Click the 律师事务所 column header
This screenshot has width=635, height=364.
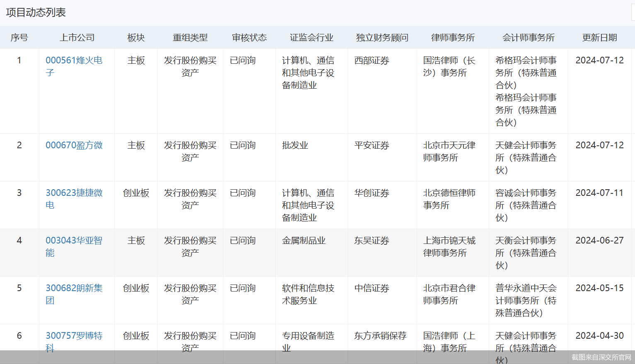pyautogui.click(x=453, y=38)
